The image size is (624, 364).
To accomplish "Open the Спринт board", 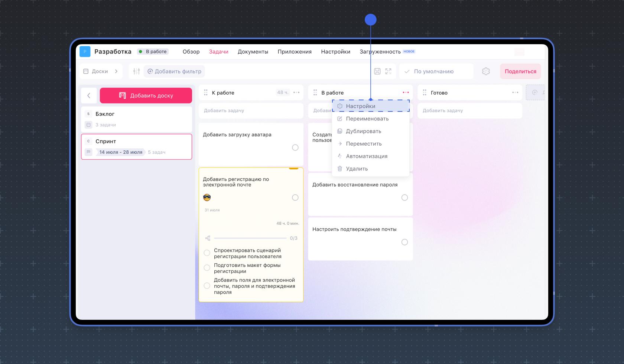I will click(137, 147).
